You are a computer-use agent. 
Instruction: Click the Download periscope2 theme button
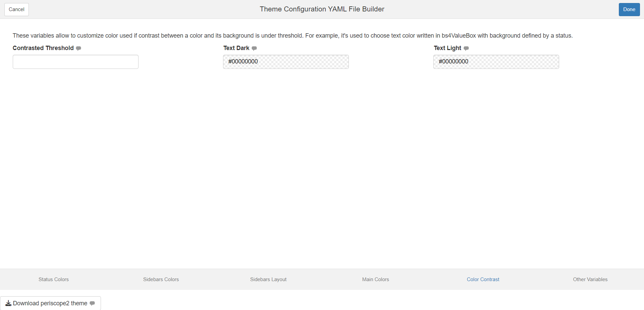(50, 303)
